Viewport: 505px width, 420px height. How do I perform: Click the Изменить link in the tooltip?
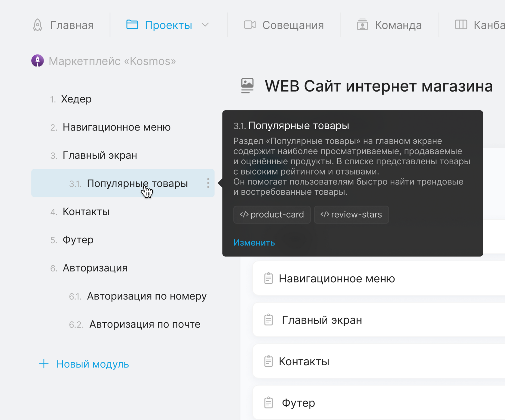(254, 242)
